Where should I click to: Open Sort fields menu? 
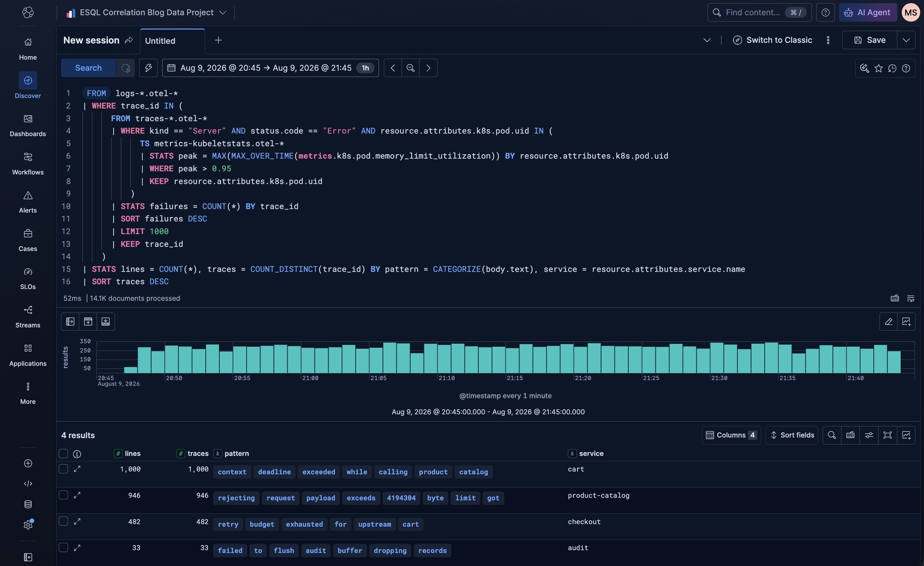point(792,435)
